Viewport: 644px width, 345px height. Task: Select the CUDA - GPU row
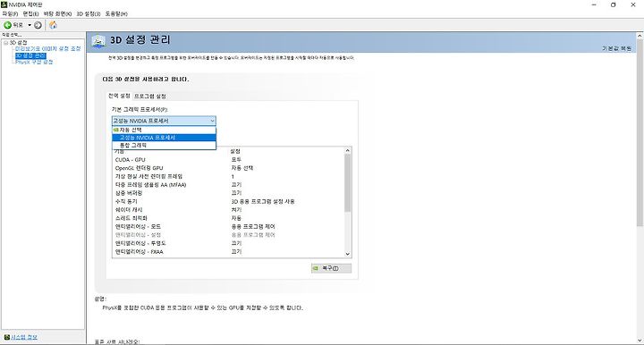click(228, 160)
